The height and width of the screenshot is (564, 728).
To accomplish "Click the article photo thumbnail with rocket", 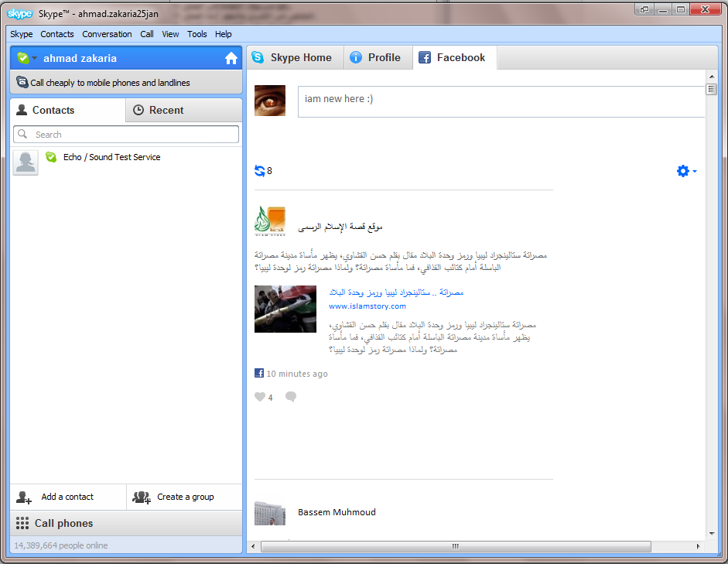I will pos(285,309).
